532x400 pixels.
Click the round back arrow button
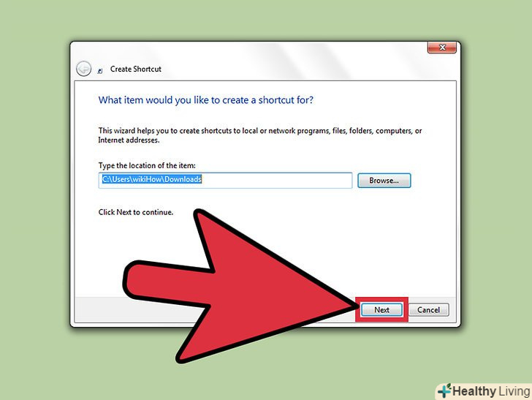click(x=83, y=69)
